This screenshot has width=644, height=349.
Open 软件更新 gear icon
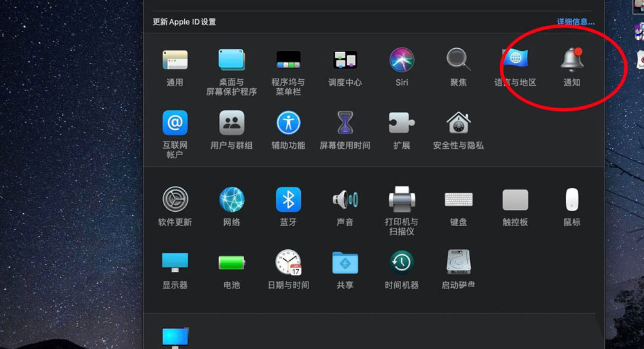click(175, 200)
